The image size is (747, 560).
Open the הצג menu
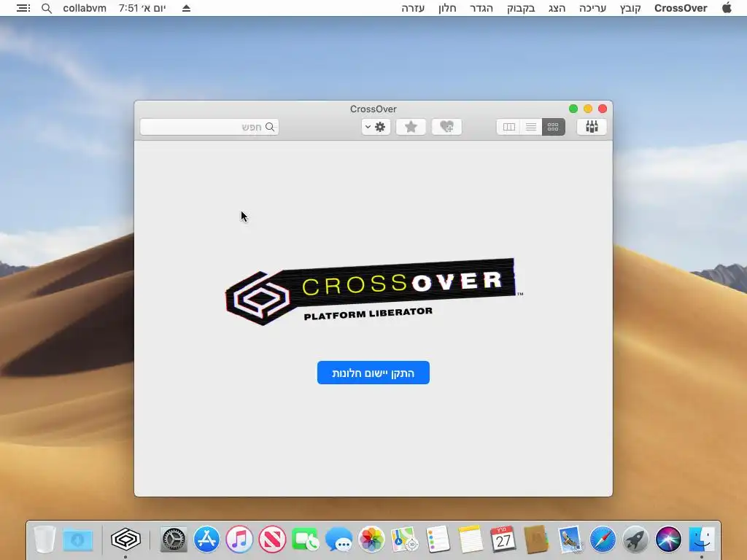(557, 8)
